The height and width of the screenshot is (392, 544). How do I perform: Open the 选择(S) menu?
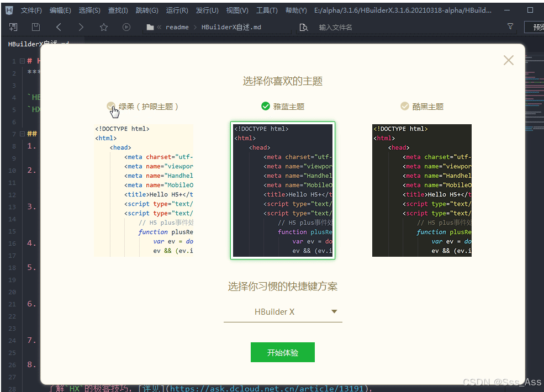point(89,10)
